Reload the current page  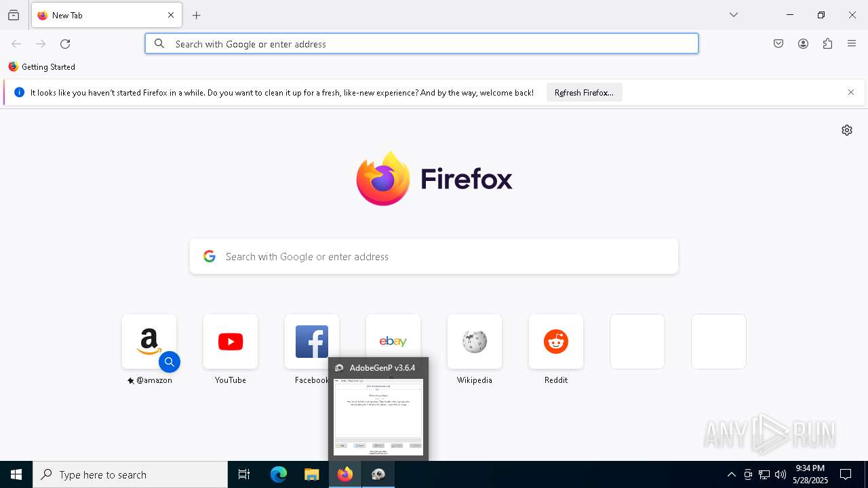pos(65,44)
